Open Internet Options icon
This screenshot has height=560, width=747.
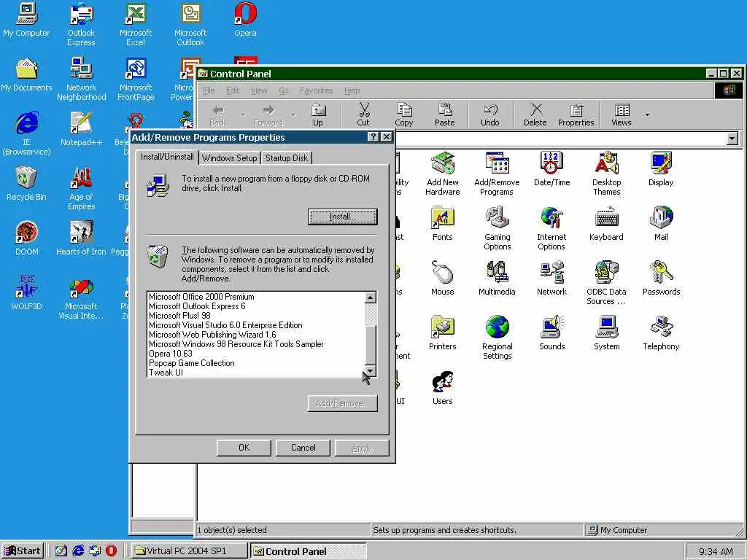(551, 228)
